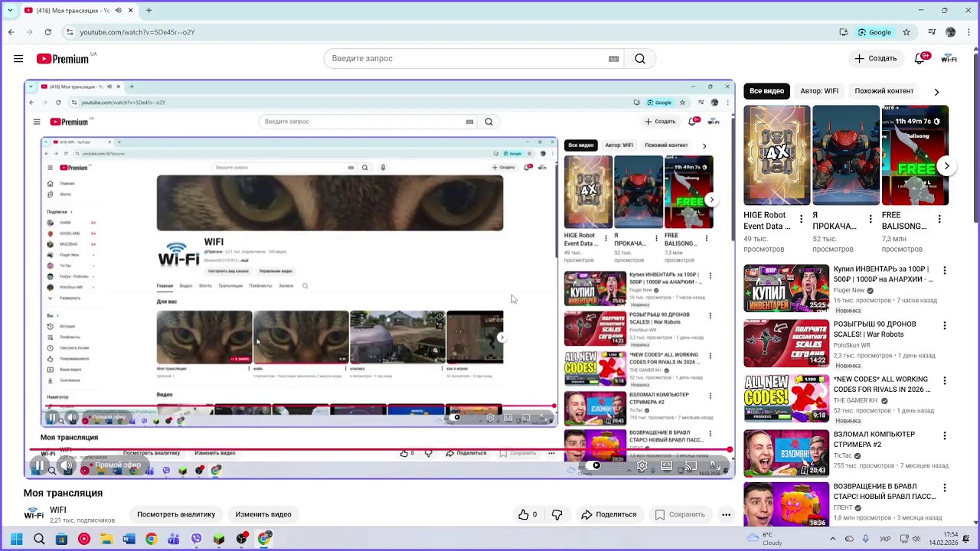Image resolution: width=980 pixels, height=551 pixels.
Task: Click the YouTube search magnifier button
Action: pos(640,59)
